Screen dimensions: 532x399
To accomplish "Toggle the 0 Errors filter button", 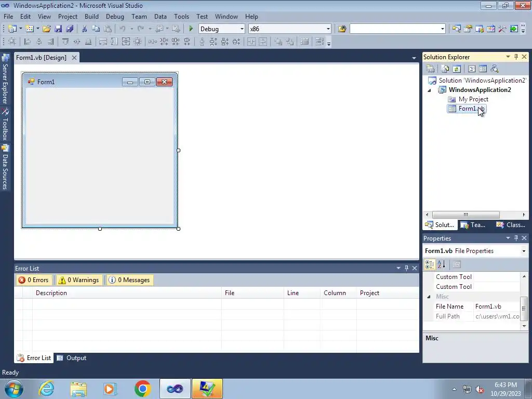I will pyautogui.click(x=34, y=280).
